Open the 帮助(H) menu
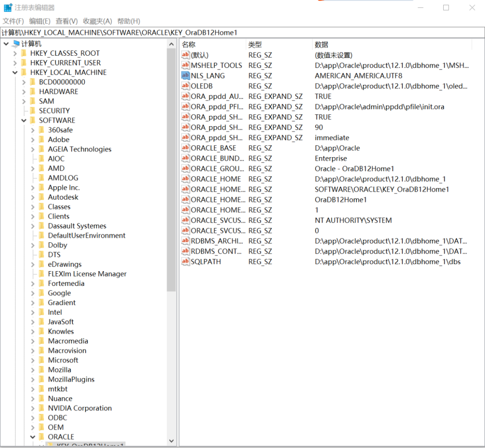 pos(129,21)
